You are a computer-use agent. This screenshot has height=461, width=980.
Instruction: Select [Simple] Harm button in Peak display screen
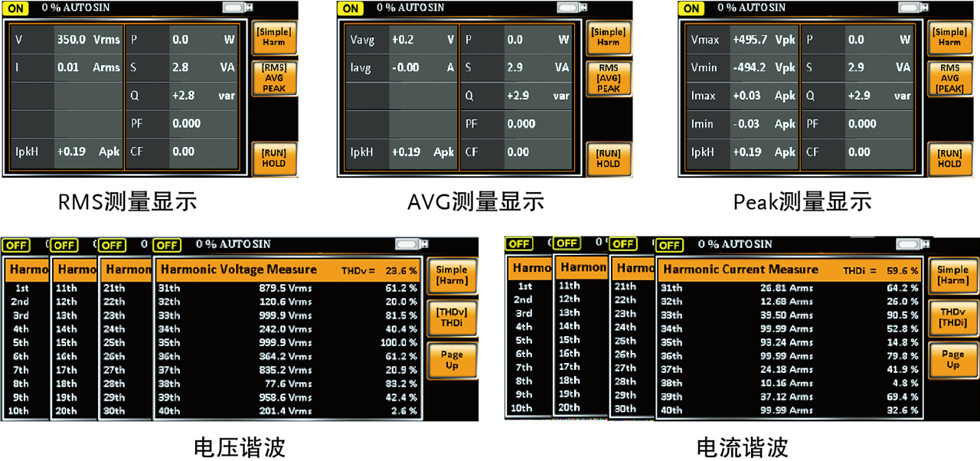949,38
